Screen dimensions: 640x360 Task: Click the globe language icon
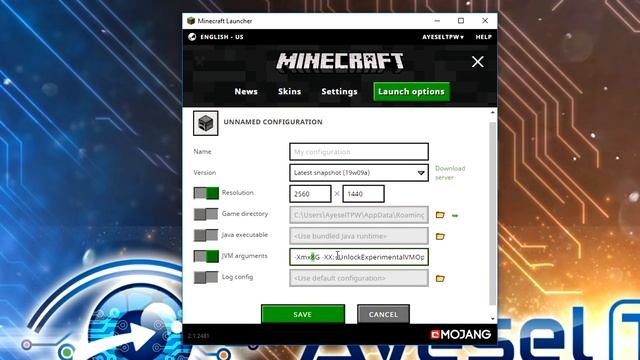coord(192,37)
